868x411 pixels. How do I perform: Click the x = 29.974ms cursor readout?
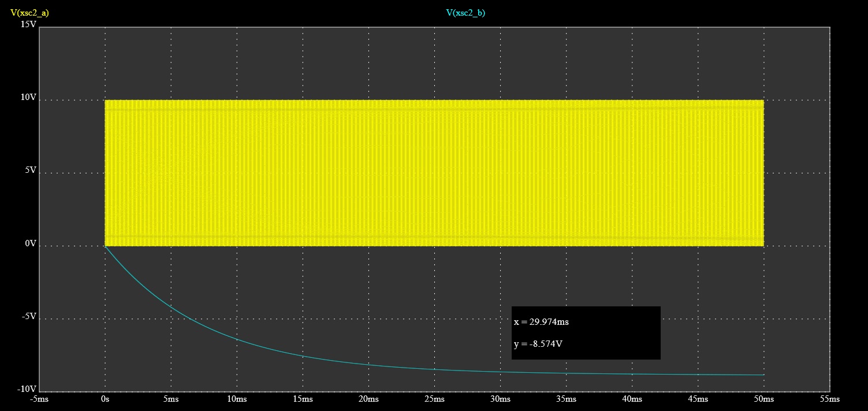pyautogui.click(x=541, y=322)
